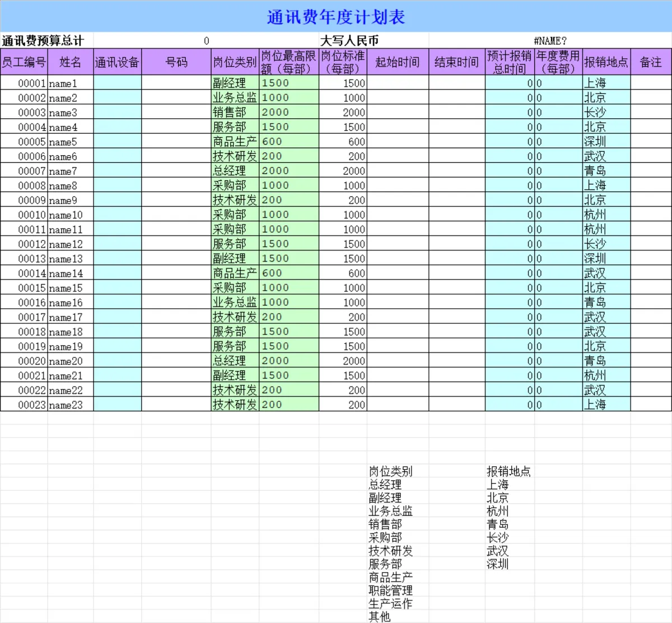This screenshot has height=623, width=672.
Task: Click 总经理 in the name7 row
Action: [x=235, y=171]
